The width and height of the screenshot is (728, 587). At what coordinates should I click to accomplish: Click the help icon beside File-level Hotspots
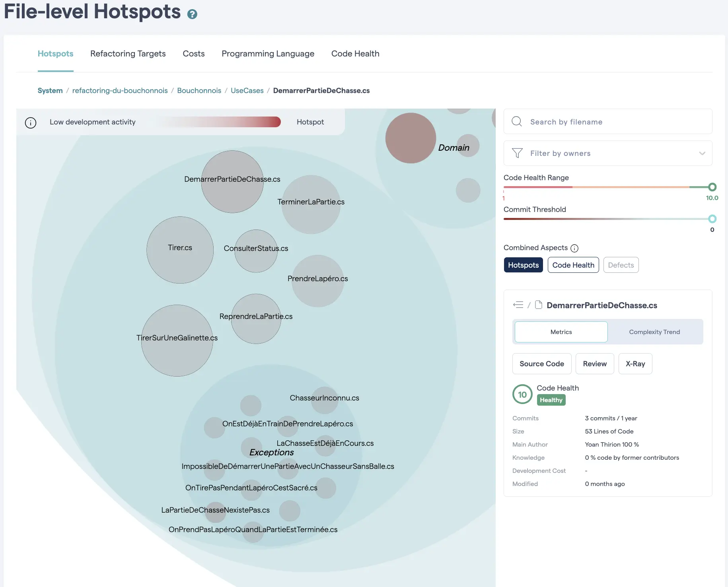coord(192,14)
